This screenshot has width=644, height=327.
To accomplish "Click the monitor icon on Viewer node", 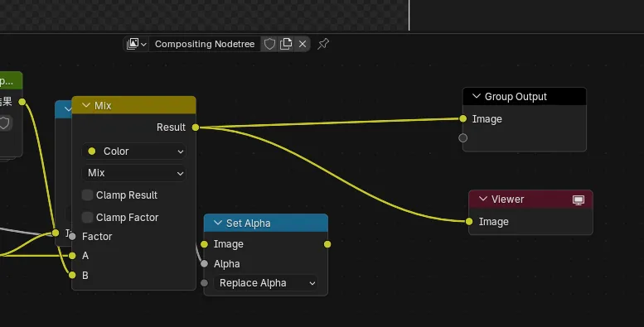I will [x=579, y=200].
